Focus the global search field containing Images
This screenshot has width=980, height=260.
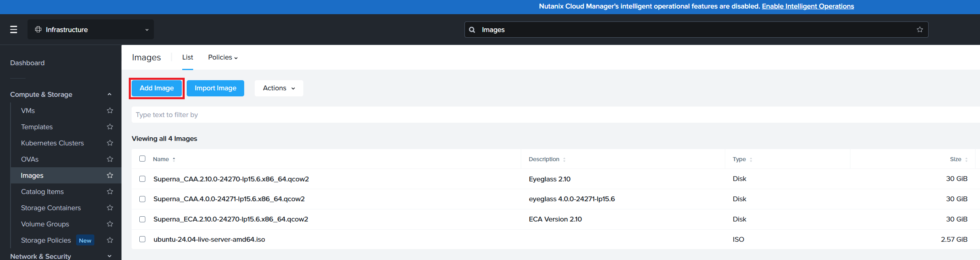click(696, 30)
